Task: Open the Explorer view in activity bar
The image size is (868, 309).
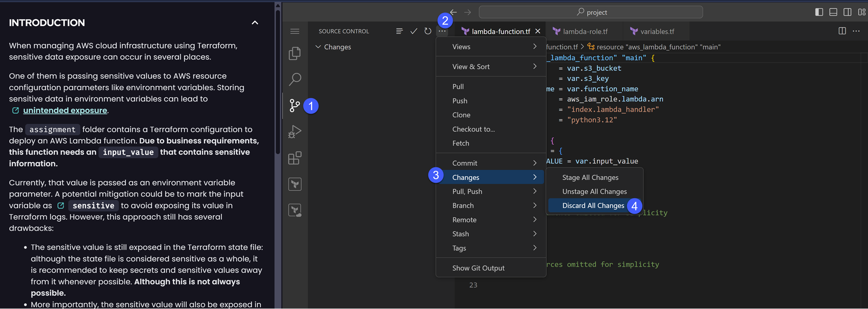Action: point(295,53)
